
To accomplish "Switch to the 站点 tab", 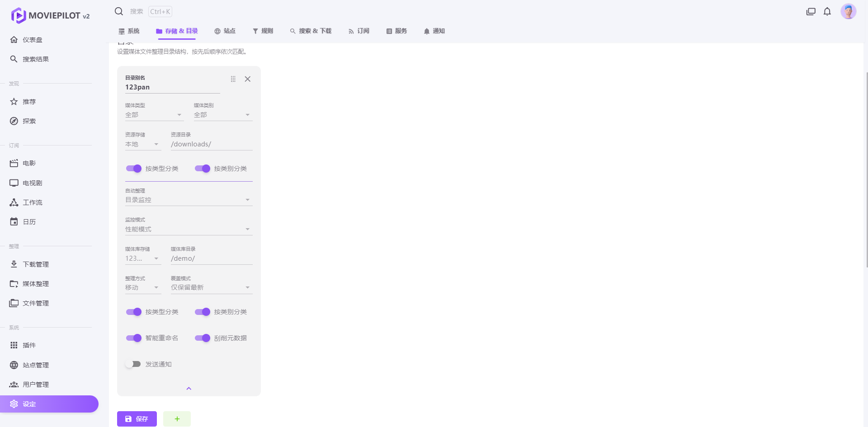I will [x=225, y=31].
